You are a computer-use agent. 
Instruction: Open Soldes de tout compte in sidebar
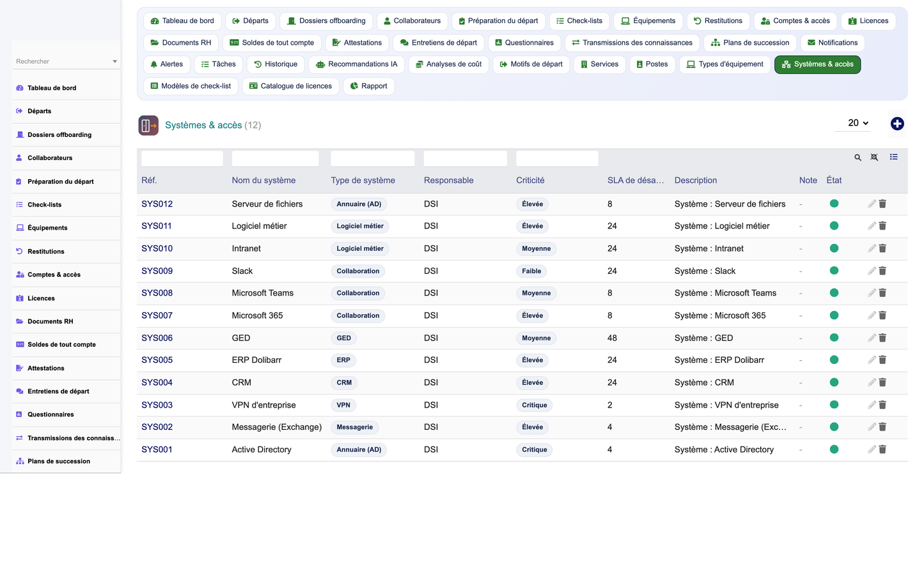(67, 345)
